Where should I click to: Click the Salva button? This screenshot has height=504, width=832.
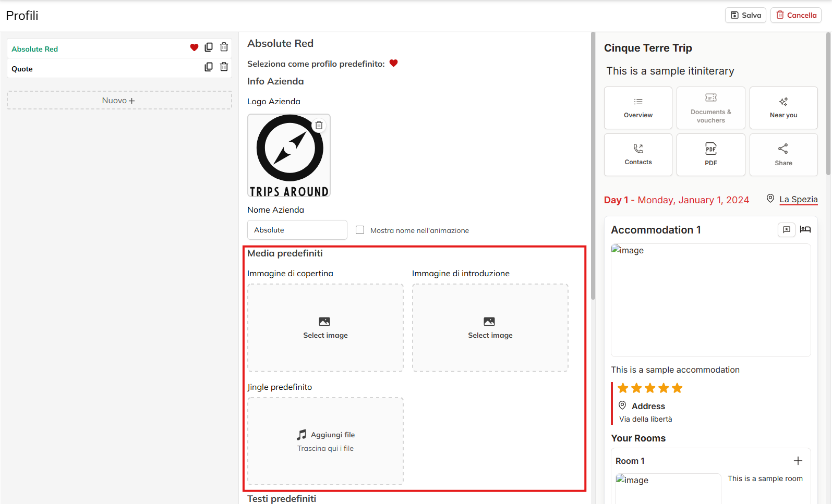745,15
